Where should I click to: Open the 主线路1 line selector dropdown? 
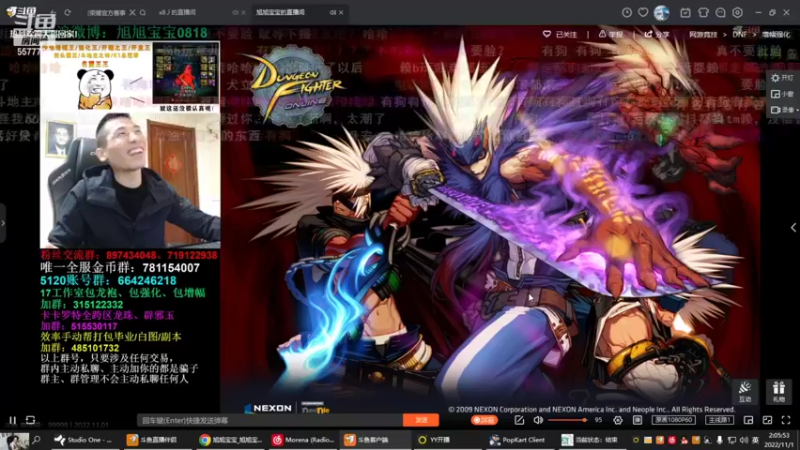pos(719,420)
